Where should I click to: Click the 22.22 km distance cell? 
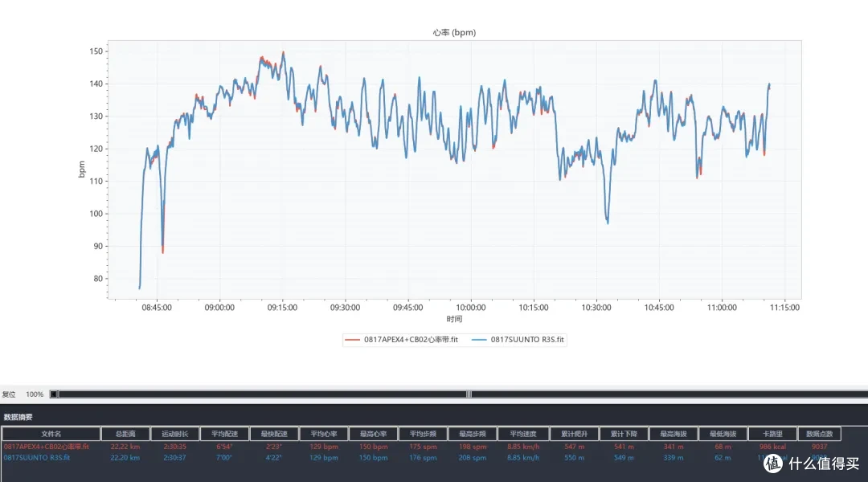[x=125, y=447]
